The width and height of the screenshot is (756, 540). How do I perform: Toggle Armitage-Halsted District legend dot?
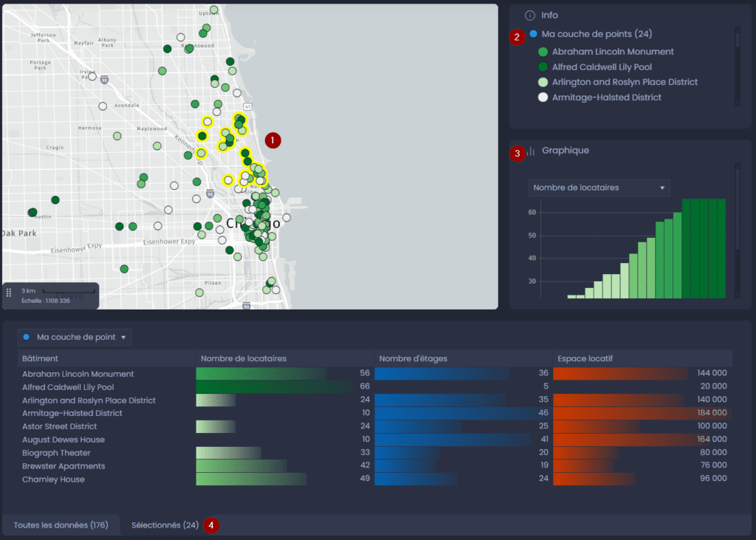543,98
